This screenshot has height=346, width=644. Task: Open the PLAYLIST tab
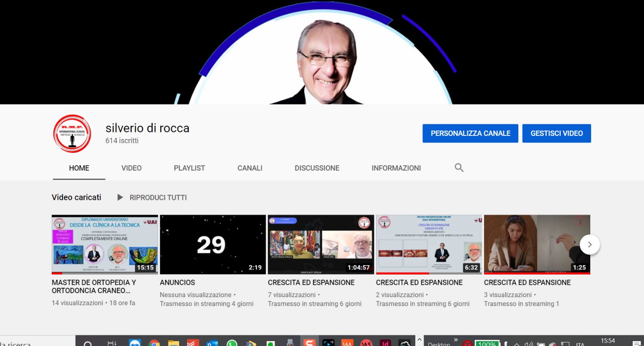(189, 168)
